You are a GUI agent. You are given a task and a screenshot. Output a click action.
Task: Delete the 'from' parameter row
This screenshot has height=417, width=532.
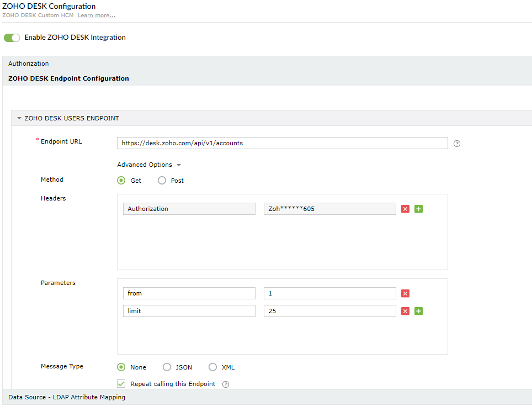pos(405,293)
